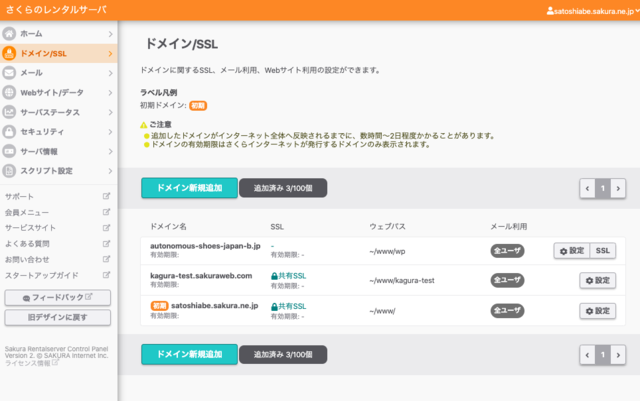
Task: Click the Home icon in sidebar
Action: pos(10,34)
